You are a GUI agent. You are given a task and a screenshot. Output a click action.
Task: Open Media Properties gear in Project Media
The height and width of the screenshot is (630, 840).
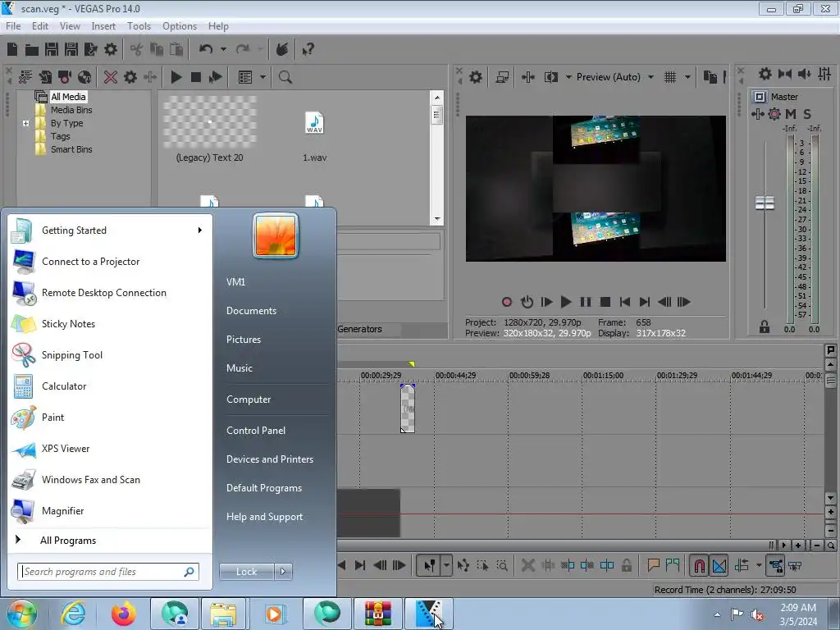tap(130, 77)
